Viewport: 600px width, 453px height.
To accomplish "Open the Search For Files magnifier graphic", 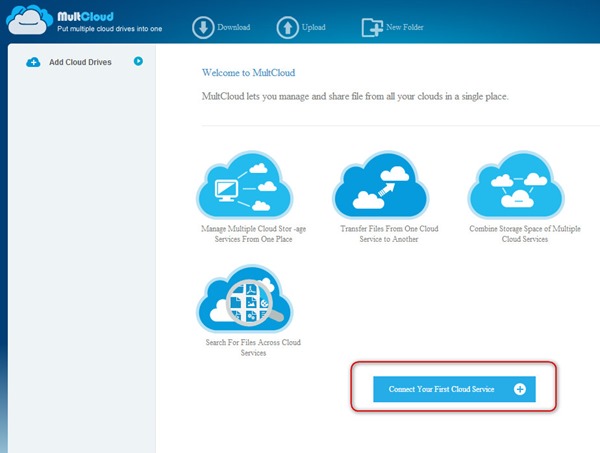I will pos(246,300).
